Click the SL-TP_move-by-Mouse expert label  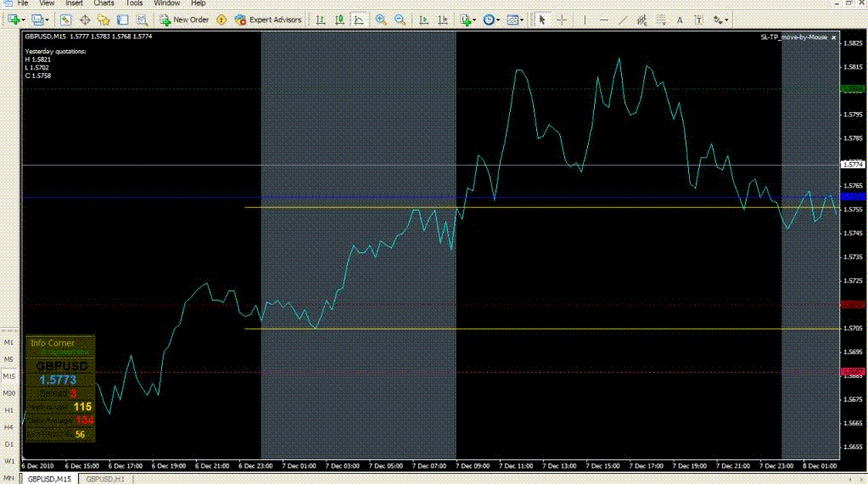pos(794,37)
